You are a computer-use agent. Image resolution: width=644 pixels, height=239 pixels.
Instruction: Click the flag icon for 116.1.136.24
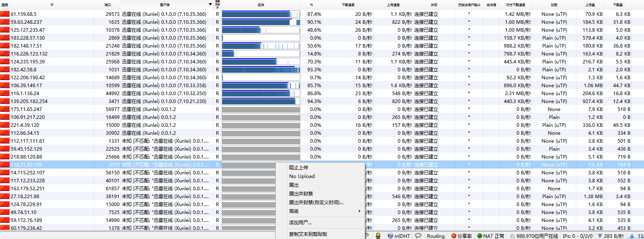pyautogui.click(x=5, y=93)
